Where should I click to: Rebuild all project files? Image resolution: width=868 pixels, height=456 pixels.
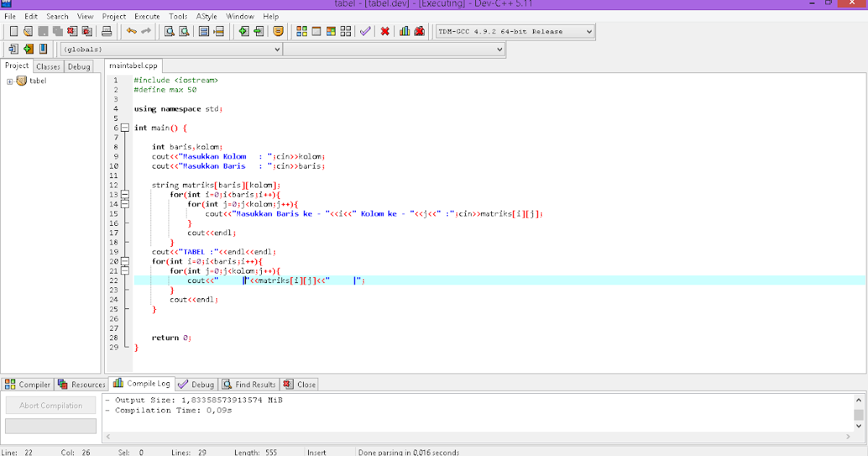[x=344, y=31]
